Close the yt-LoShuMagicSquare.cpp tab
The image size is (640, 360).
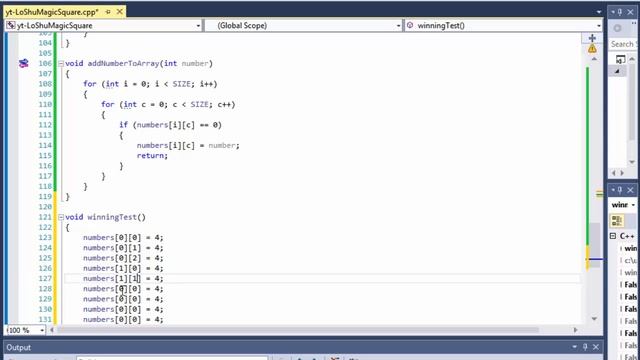coord(120,12)
